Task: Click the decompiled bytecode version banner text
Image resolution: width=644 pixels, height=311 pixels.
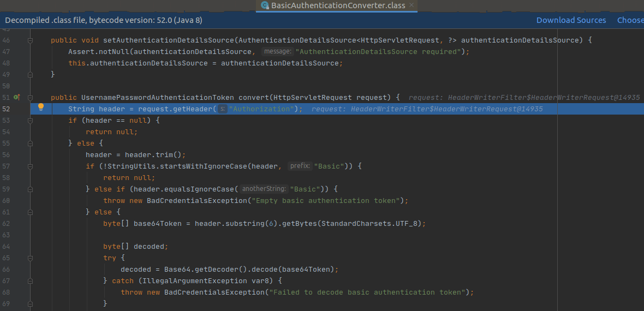Action: (x=104, y=20)
